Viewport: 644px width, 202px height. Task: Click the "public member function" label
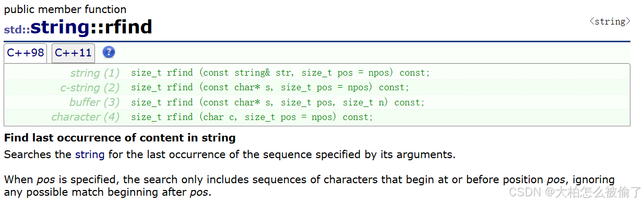(x=65, y=9)
